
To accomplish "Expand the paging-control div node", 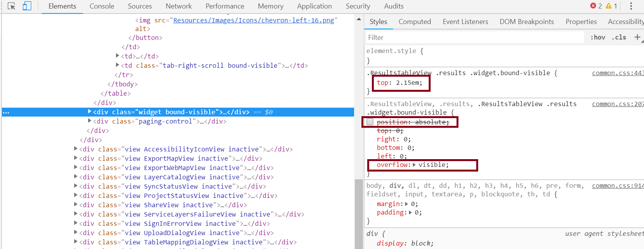I will tap(90, 121).
